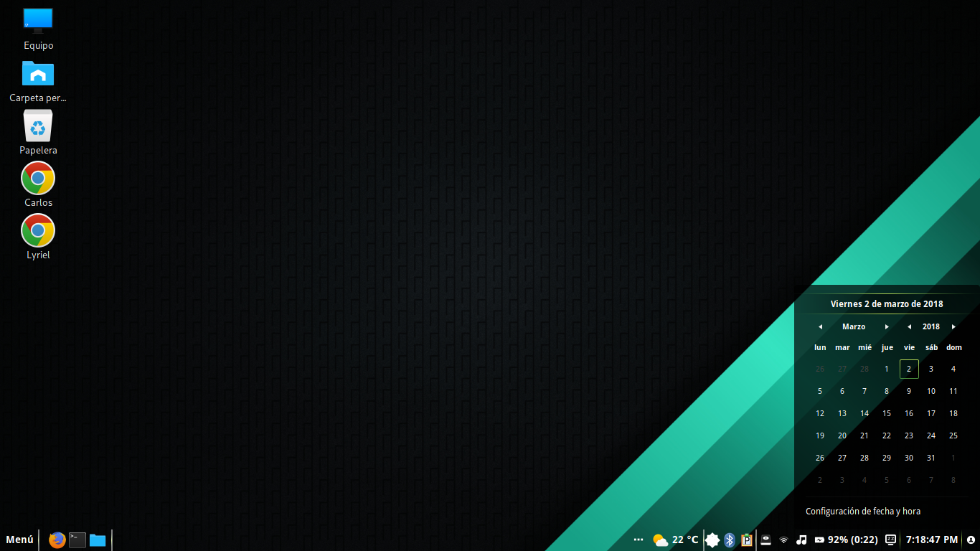Select March 31 in the calendar
Image resolution: width=980 pixels, height=551 pixels.
coord(931,458)
